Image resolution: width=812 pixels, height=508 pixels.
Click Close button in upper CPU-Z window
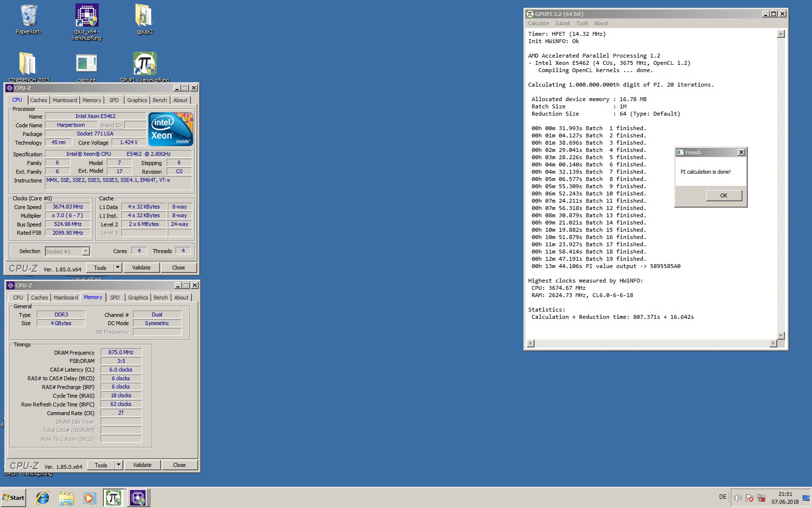click(x=178, y=268)
